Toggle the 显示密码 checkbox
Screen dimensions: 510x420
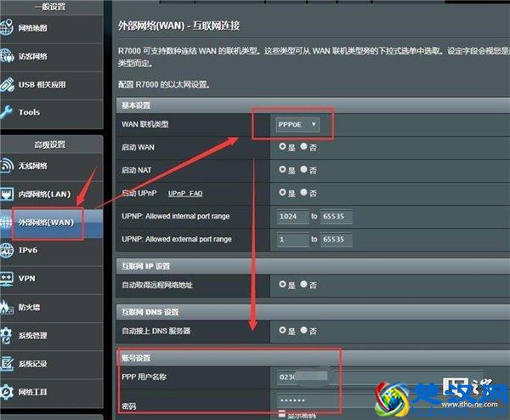click(281, 414)
